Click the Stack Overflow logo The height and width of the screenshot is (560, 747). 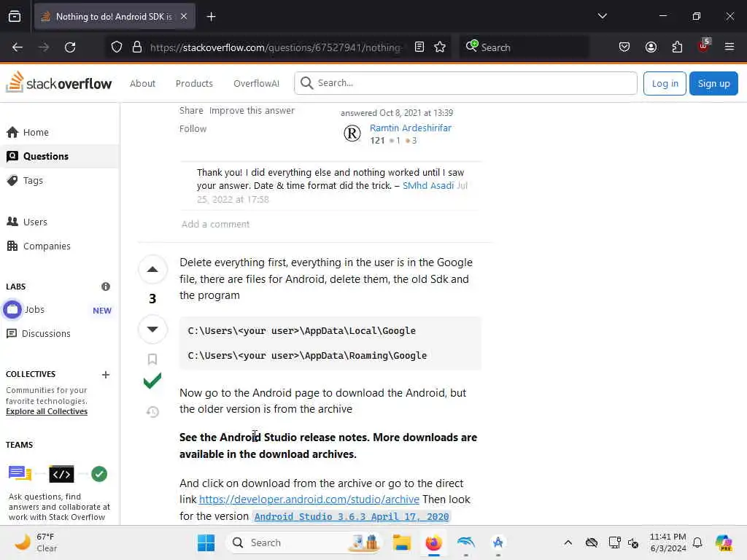(59, 82)
